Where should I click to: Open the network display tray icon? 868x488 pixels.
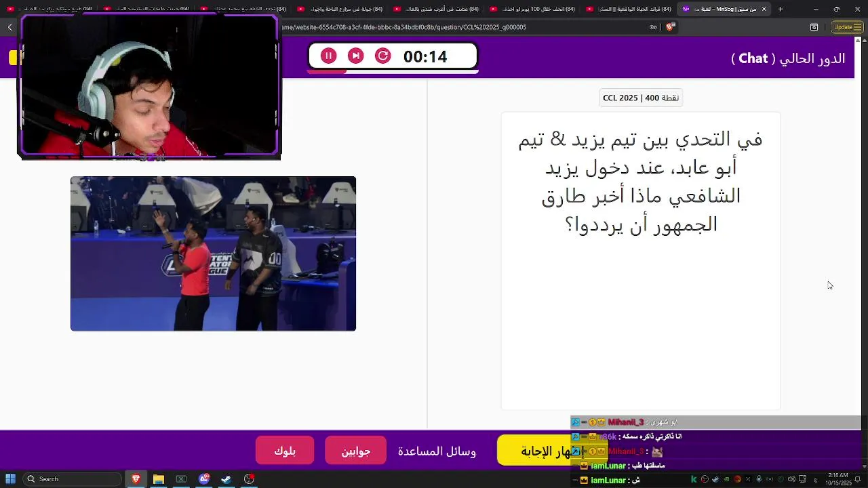pyautogui.click(x=802, y=479)
